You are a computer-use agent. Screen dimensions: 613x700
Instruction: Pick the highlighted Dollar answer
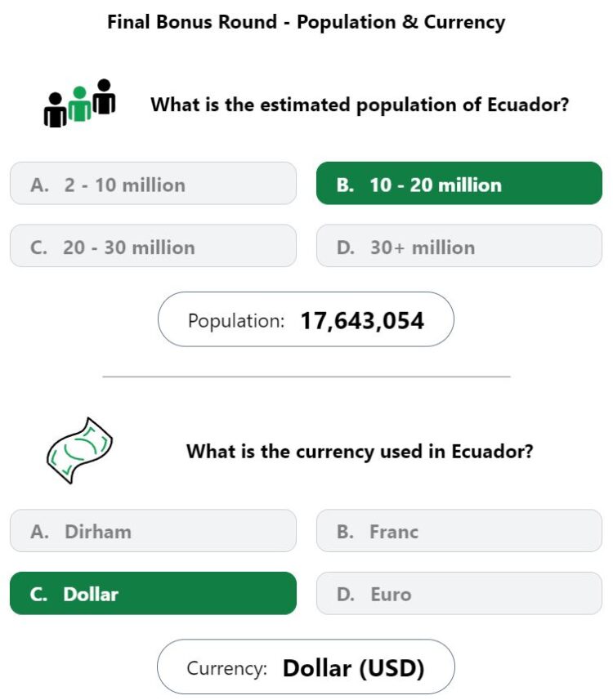pyautogui.click(x=153, y=594)
